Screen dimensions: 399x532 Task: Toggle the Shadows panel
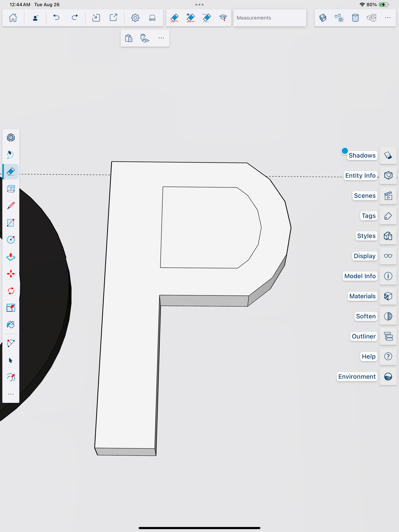[x=388, y=155]
